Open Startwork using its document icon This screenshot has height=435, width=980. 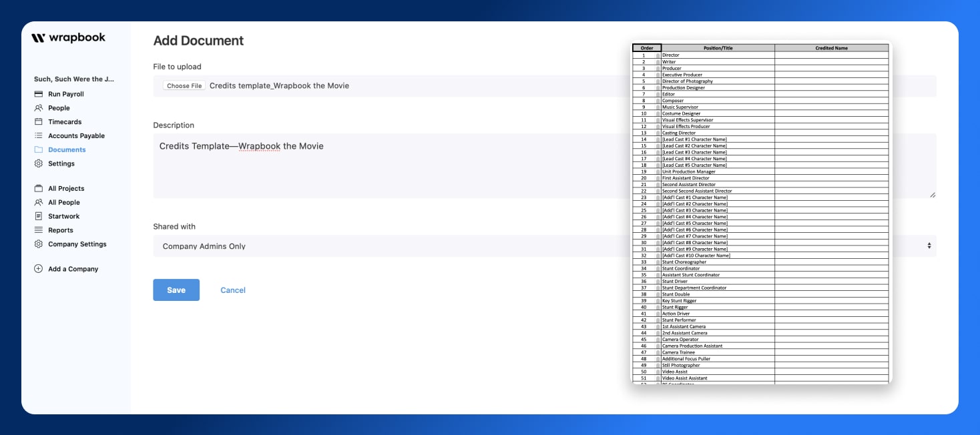38,215
